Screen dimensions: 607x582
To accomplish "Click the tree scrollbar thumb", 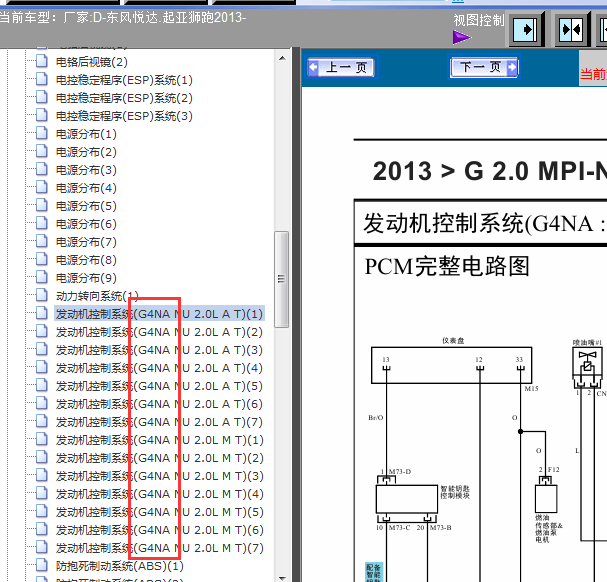I will pyautogui.click(x=281, y=279).
